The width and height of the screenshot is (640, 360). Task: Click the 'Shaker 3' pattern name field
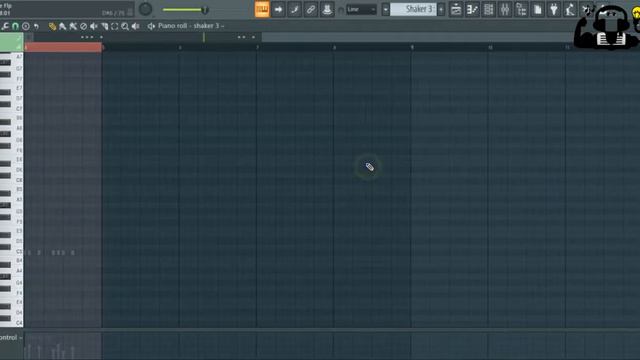(x=413, y=9)
